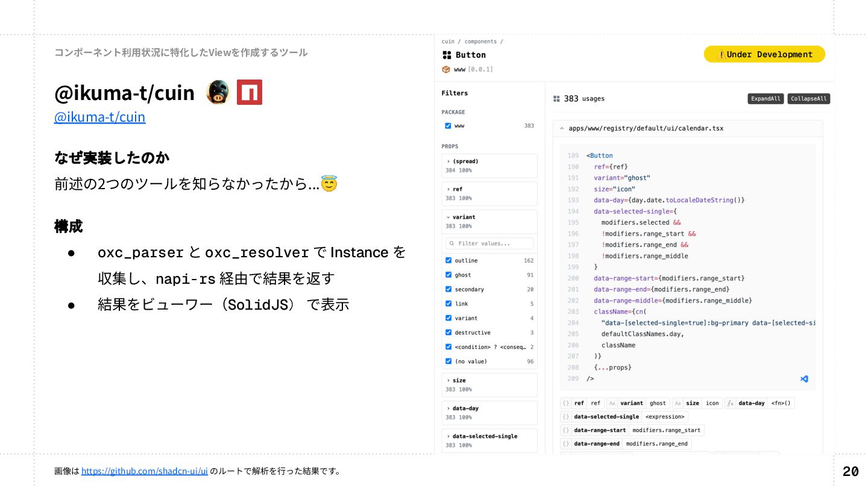Toggle the (no value) checkbox
This screenshot has height=488, width=868.
[448, 361]
